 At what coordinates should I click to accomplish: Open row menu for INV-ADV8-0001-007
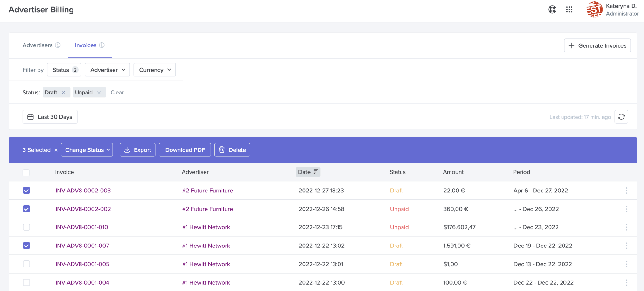(627, 246)
